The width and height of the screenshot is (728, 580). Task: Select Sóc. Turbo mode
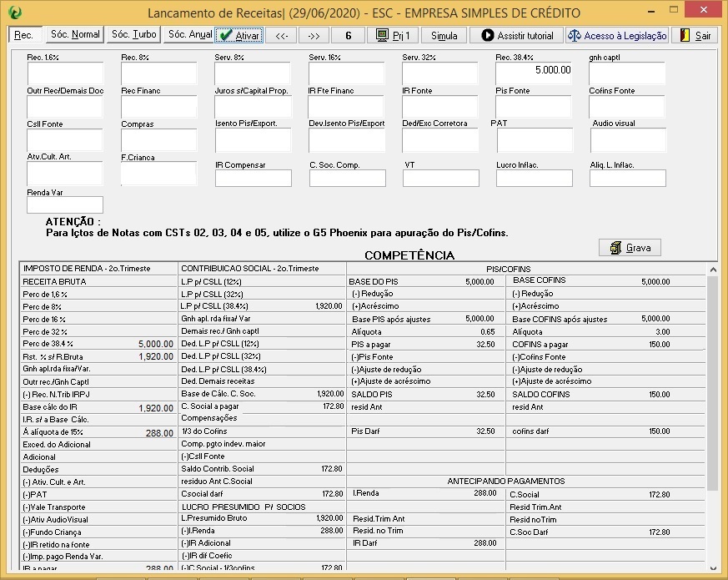(x=133, y=34)
